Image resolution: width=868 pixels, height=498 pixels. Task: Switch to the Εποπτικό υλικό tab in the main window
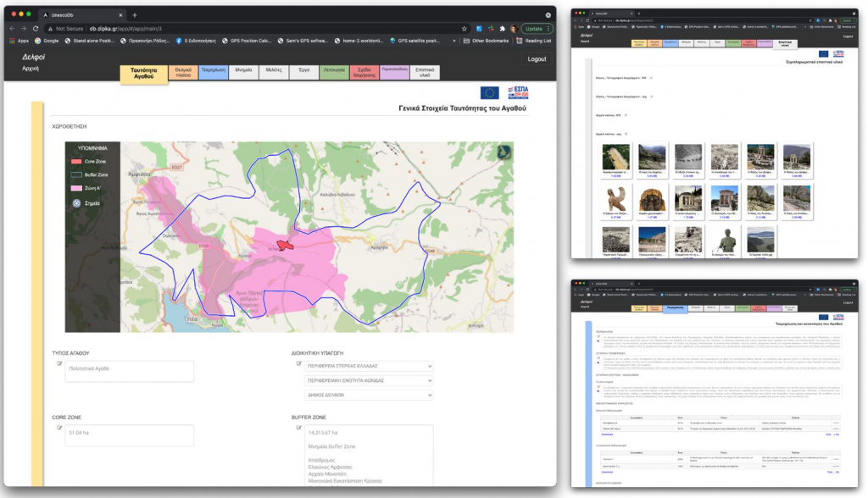(x=425, y=73)
